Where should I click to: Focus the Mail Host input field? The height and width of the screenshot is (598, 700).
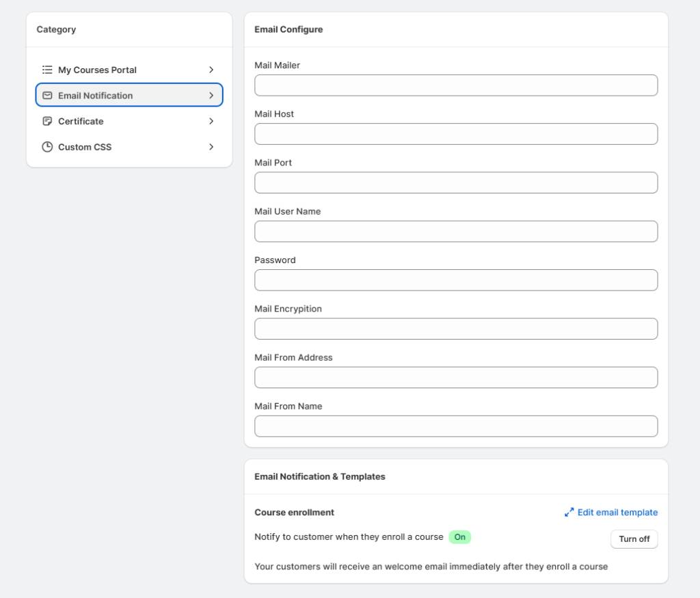456,134
